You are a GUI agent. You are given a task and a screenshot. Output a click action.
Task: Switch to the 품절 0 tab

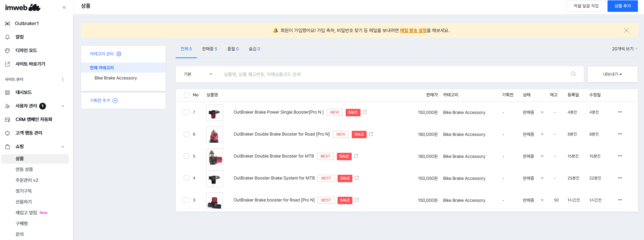click(233, 49)
